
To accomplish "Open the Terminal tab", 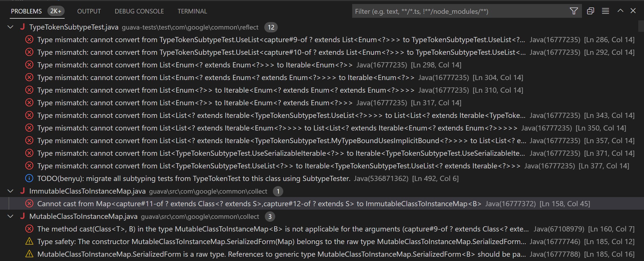I will click(192, 11).
